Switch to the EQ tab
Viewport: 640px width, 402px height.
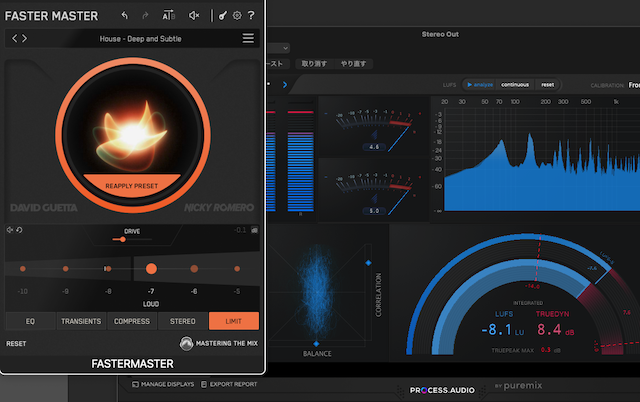pos(29,321)
